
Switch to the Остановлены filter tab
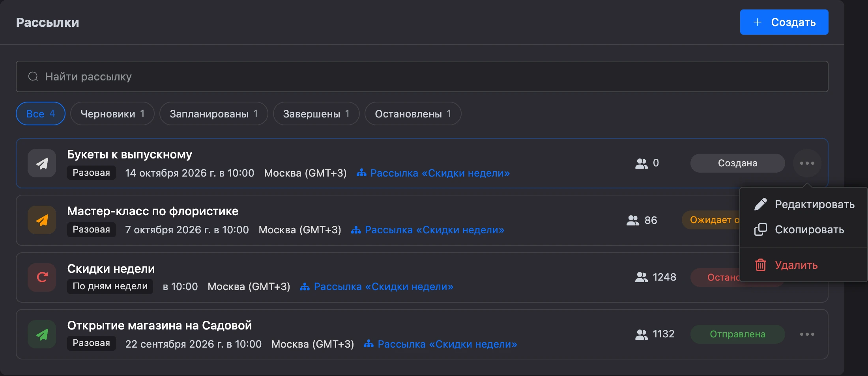pos(413,114)
